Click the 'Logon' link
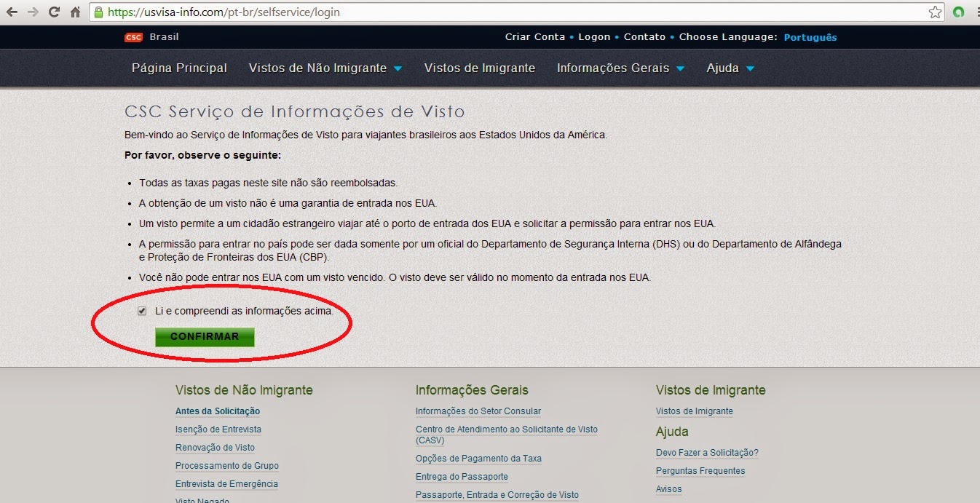Image resolution: width=980 pixels, height=503 pixels. 594,36
